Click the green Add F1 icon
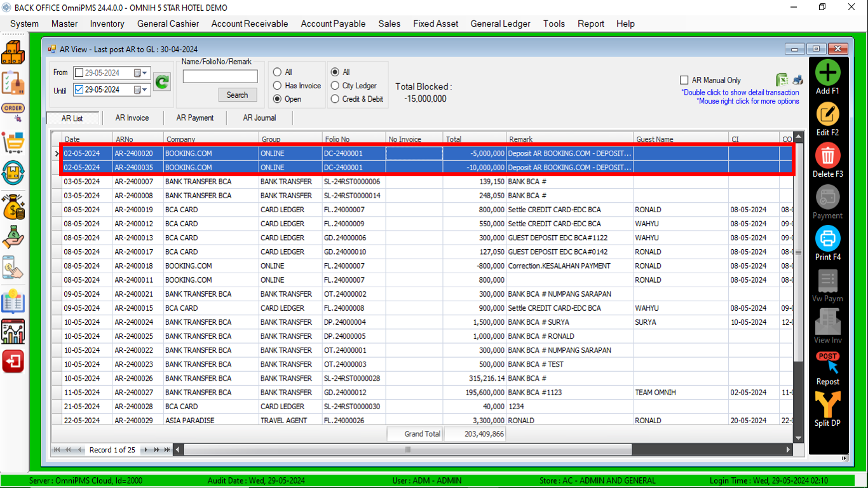 827,73
